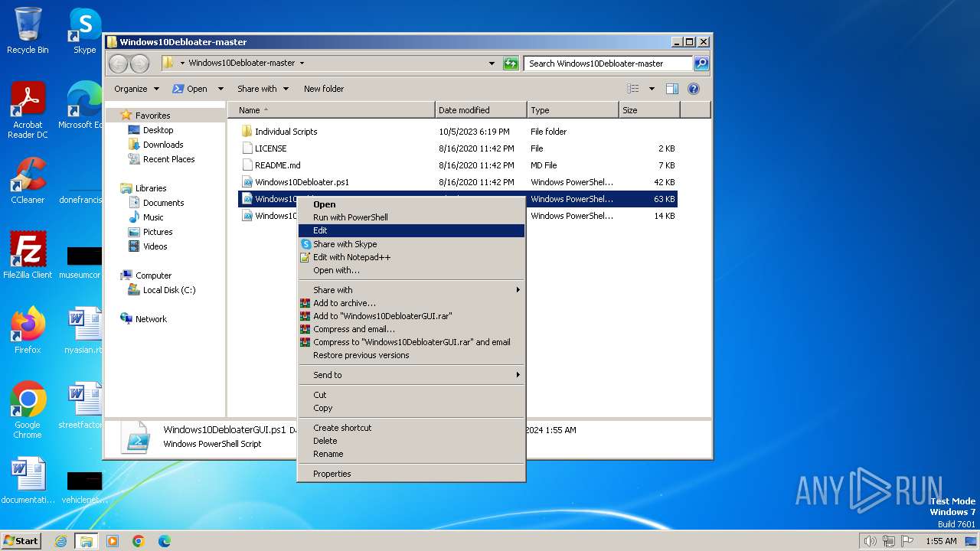Image resolution: width=980 pixels, height=551 pixels.
Task: Click the Open toolbar button
Action: click(190, 89)
